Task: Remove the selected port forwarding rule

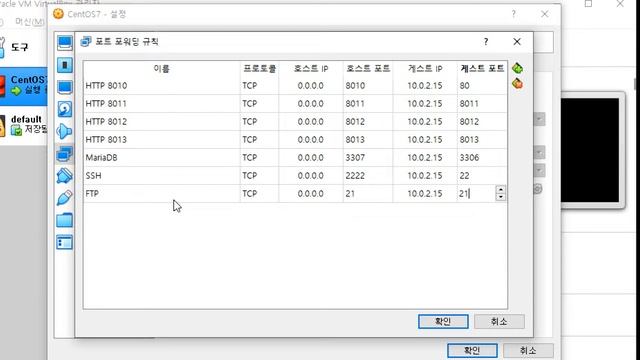Action: coord(517,83)
